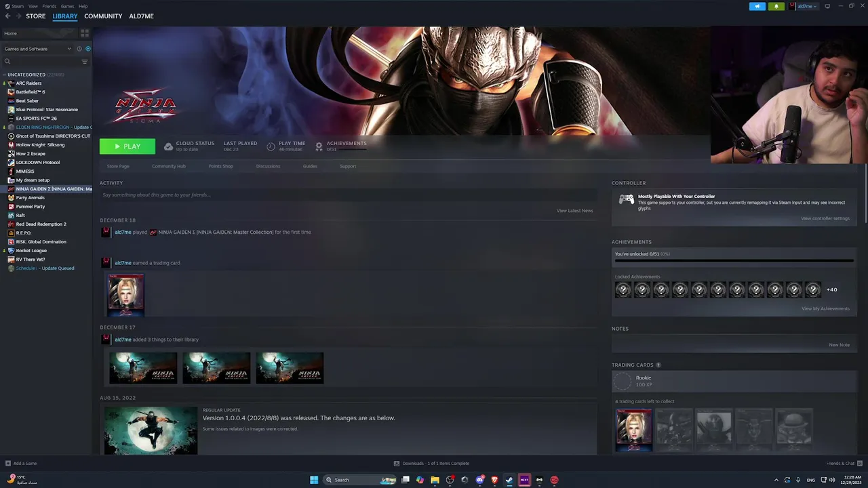Screen dimensions: 868x488
Task: Open the Aug 15 update news thumbnail
Action: 151,430
